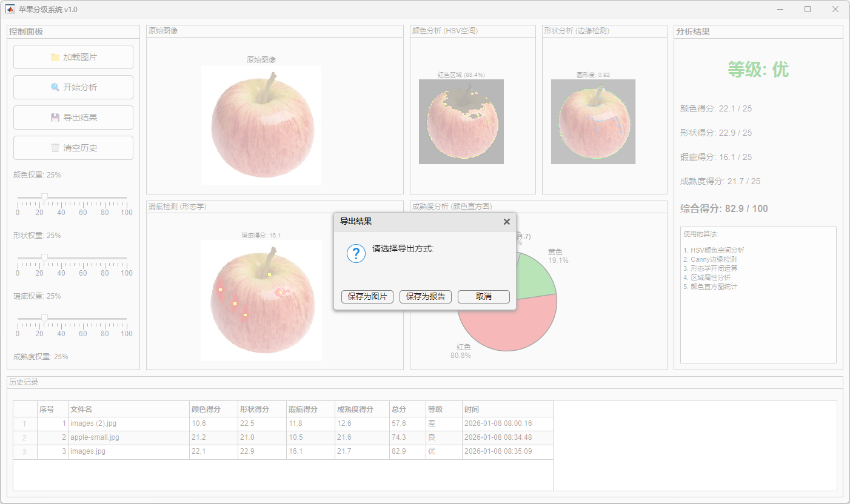Click the MATLAB icon in the title bar

[x=10, y=9]
